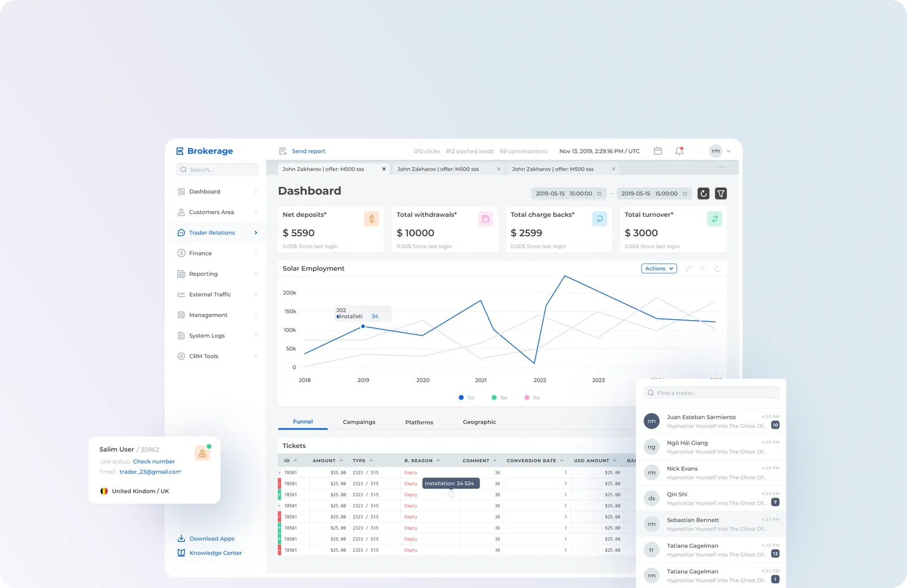Click the Total turnover green icon
Image resolution: width=907 pixels, height=588 pixels.
[x=714, y=219]
